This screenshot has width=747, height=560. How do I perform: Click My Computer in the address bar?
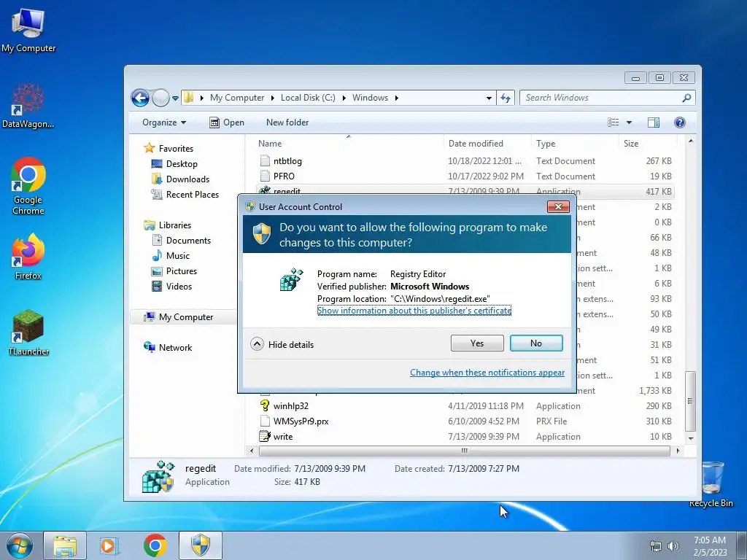click(237, 98)
